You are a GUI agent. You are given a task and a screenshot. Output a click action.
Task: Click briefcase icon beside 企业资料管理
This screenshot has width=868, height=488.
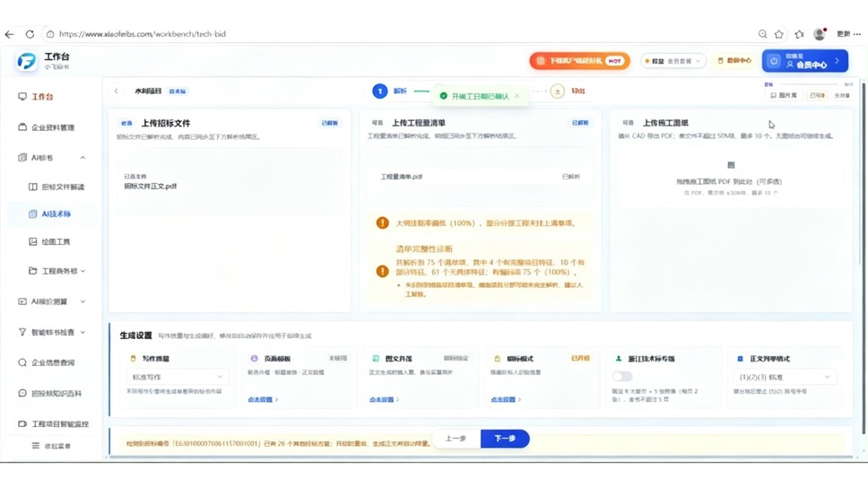coord(22,126)
